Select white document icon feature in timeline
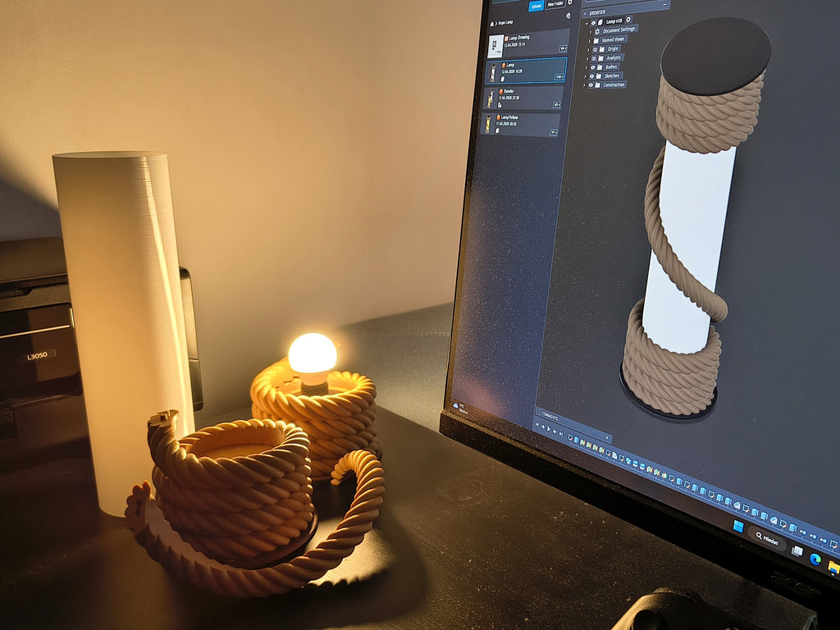The image size is (840, 630). coord(614,455)
